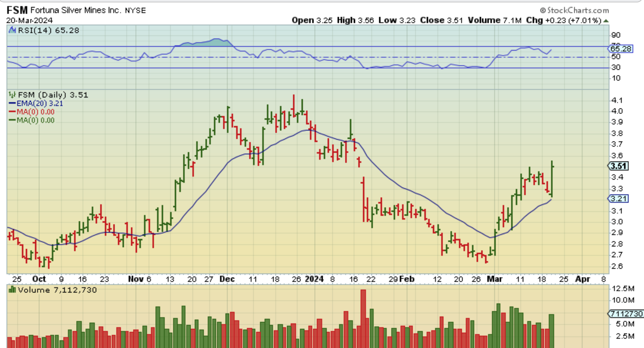
Task: Click the tallest red bar in the volume panel
Action: pyautogui.click(x=363, y=319)
